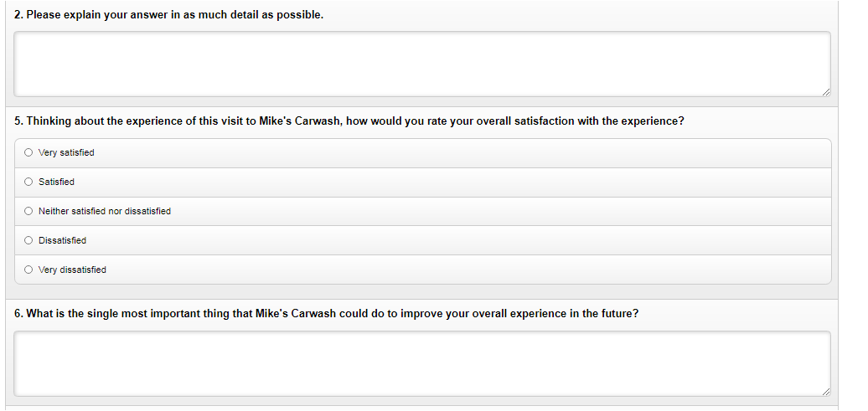Click the 'Please explain your answer' question heading
Image resolution: width=868 pixels, height=411 pixels.
coord(169,15)
